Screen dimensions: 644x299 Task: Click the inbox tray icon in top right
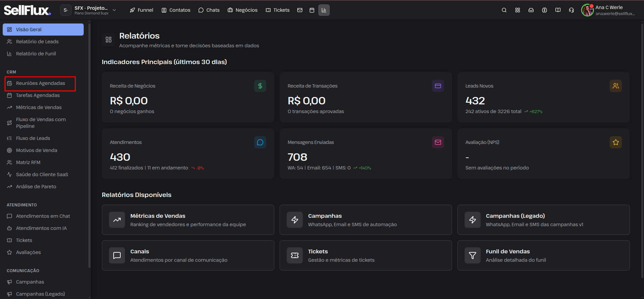point(531,10)
